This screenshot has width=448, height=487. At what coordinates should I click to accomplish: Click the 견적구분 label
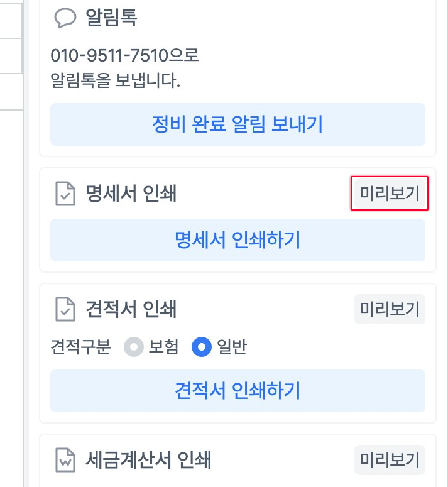80,347
